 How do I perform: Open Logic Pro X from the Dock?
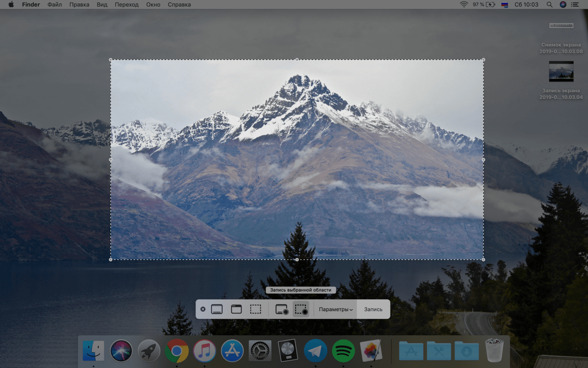[288, 351]
